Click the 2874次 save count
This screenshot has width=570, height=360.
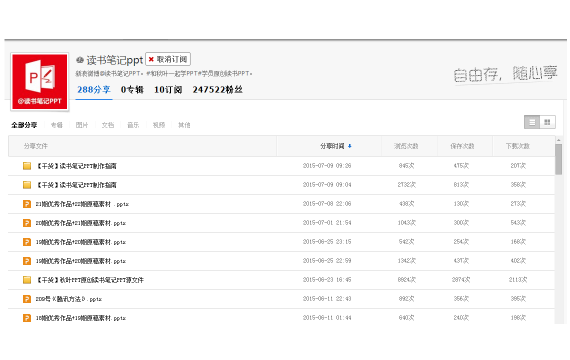(x=461, y=280)
